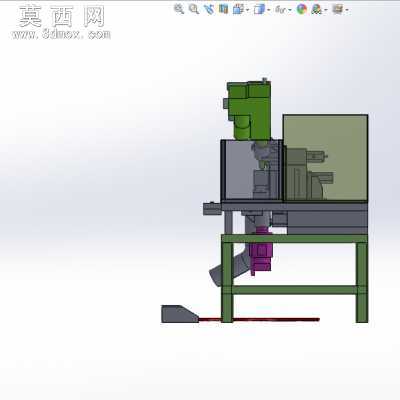Click the Zoom to Fit icon
The image size is (400, 400).
(x=179, y=9)
